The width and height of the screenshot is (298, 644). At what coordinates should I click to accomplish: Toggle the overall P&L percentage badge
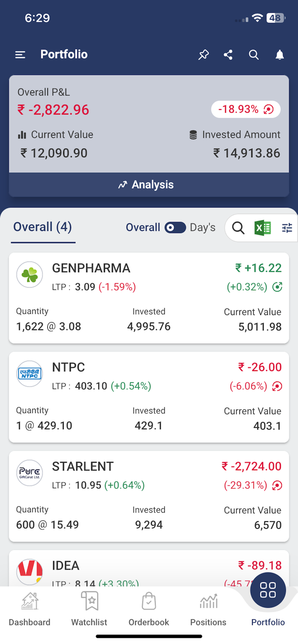[x=246, y=110]
